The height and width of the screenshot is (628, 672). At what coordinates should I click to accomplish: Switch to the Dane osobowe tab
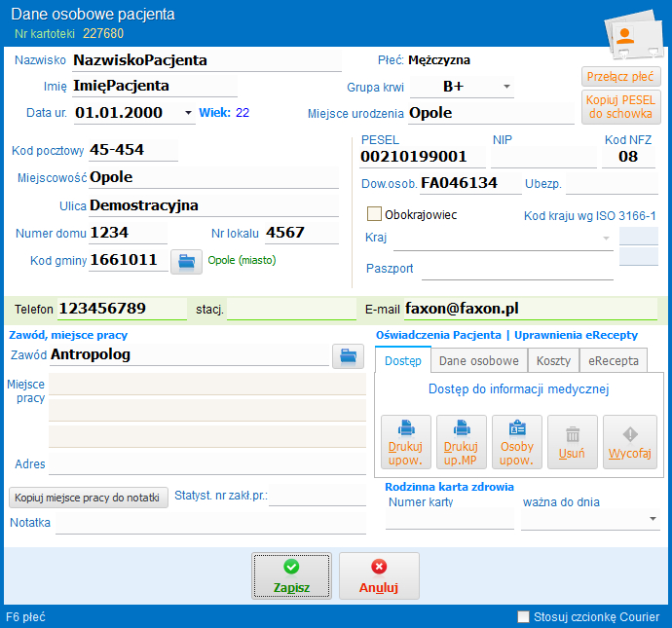478,360
